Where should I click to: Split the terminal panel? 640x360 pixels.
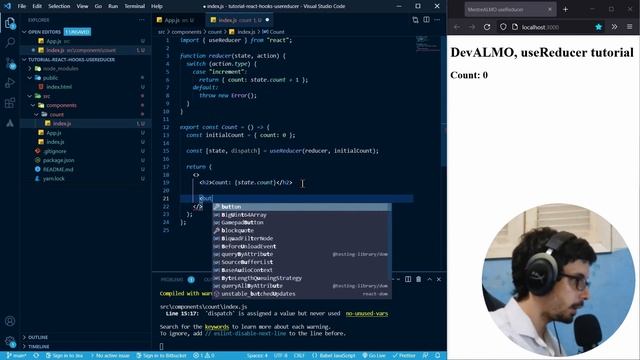point(408,279)
